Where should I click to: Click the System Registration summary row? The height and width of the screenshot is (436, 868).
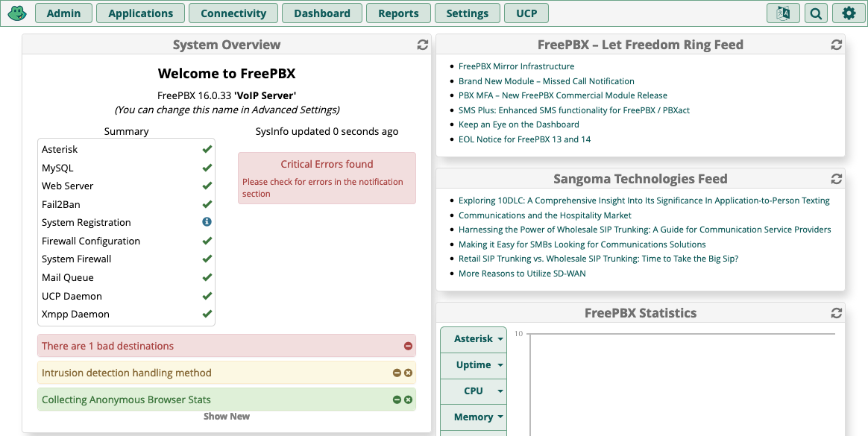click(x=126, y=222)
